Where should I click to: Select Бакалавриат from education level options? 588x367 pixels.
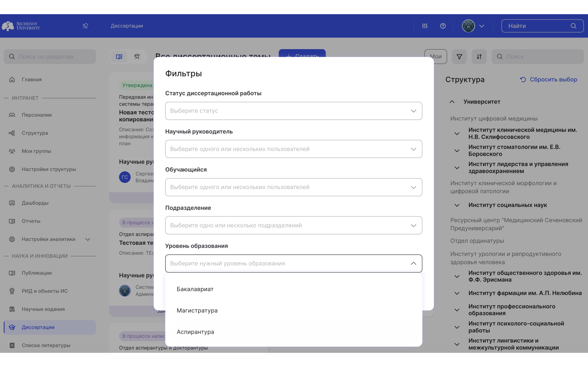(x=195, y=289)
